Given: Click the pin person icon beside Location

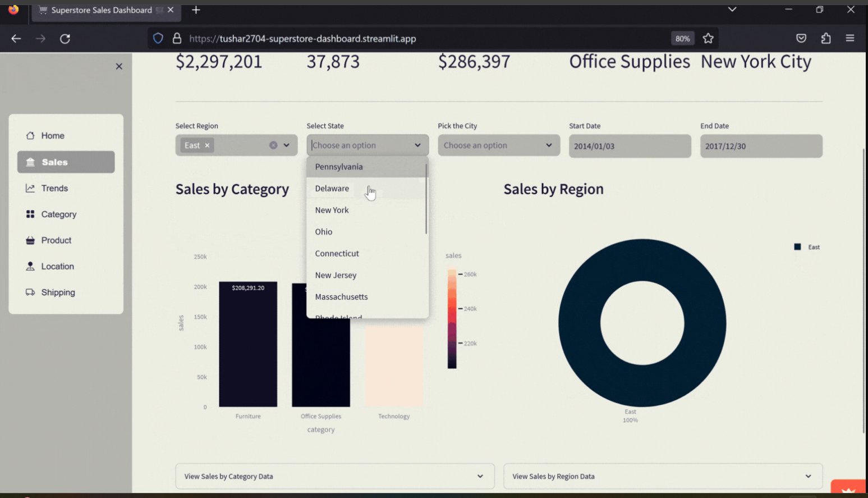Looking at the screenshot, I should click(x=30, y=266).
